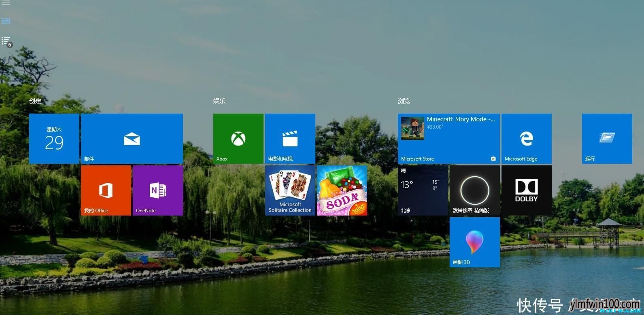The image size is (644, 315).
Task: Launch the Xbox tile
Action: (x=238, y=139)
